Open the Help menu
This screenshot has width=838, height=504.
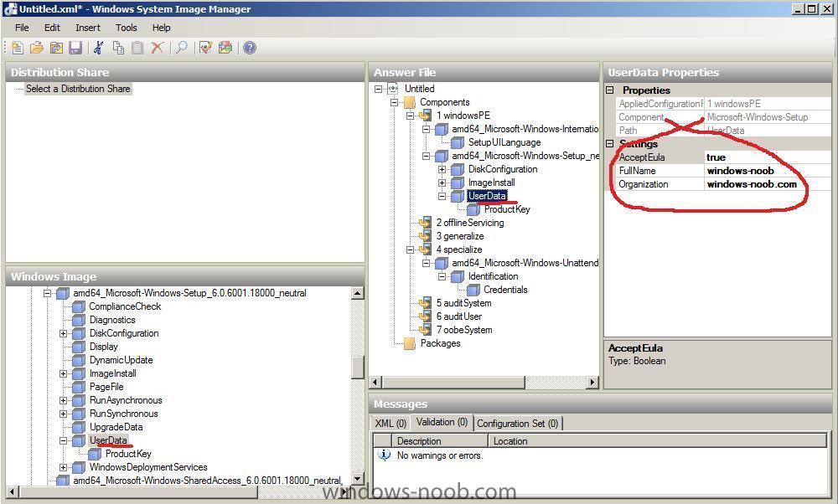coord(162,28)
